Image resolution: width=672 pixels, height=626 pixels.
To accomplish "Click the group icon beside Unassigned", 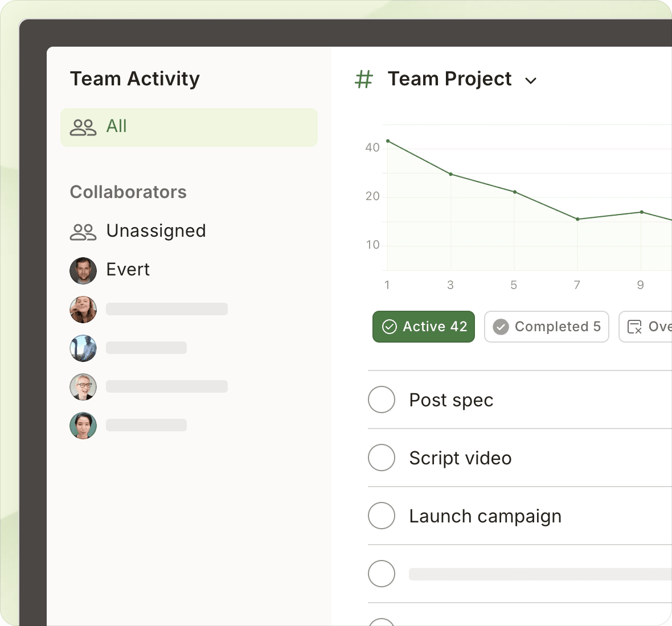I will click(x=83, y=231).
